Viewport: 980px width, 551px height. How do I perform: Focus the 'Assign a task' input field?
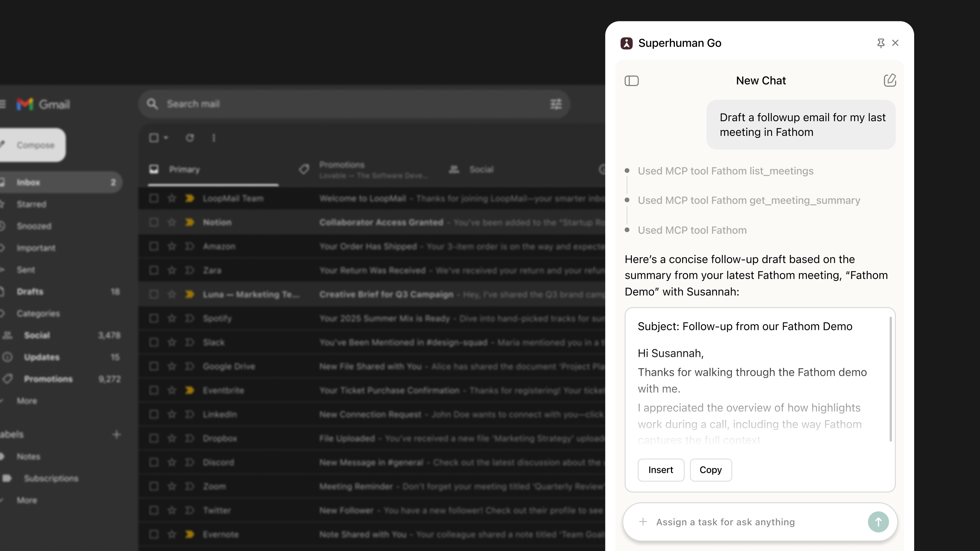click(x=759, y=522)
